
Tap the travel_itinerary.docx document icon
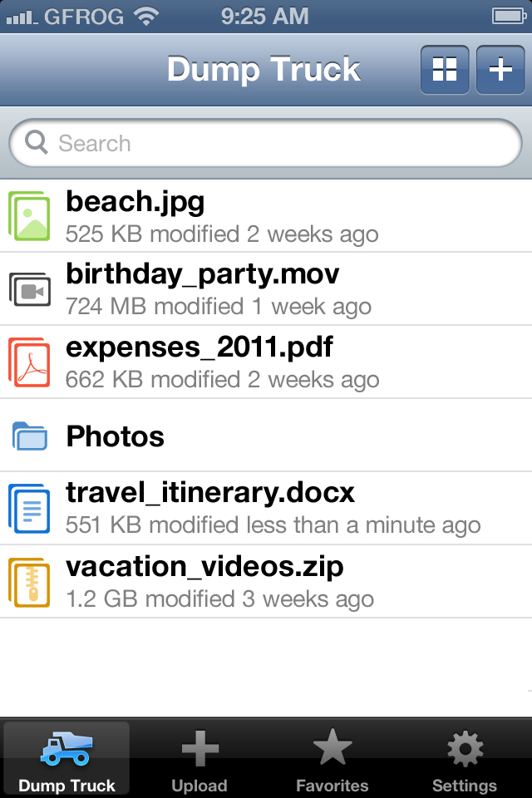(x=30, y=507)
